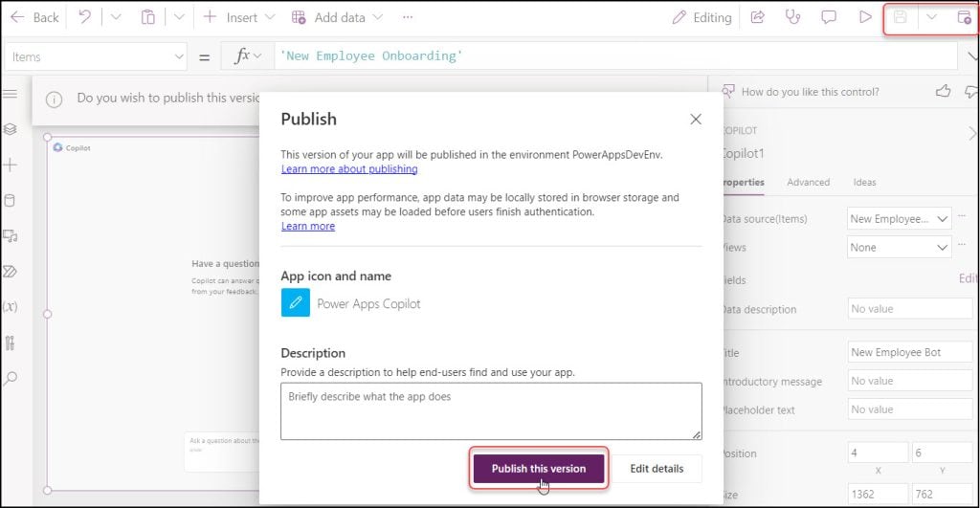Open 'Learn more about publishing' link

pos(349,168)
